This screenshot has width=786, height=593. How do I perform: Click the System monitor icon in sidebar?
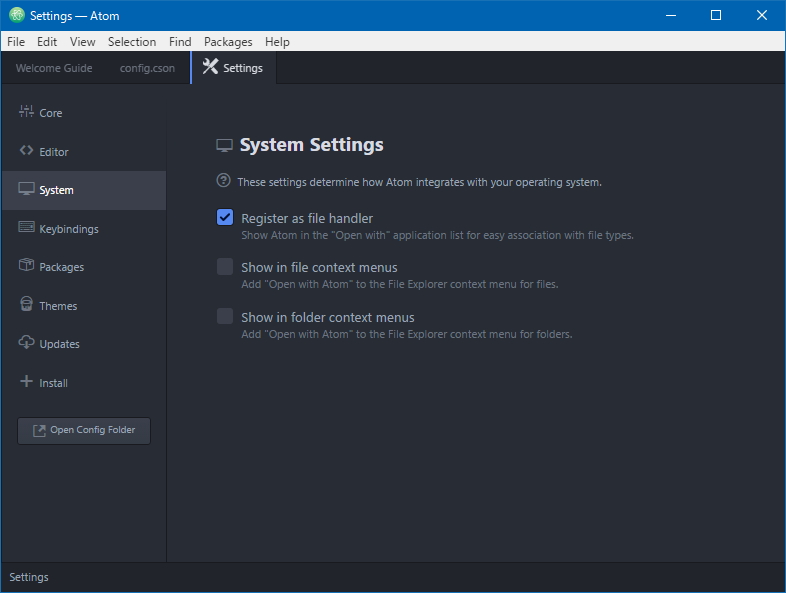(x=26, y=189)
